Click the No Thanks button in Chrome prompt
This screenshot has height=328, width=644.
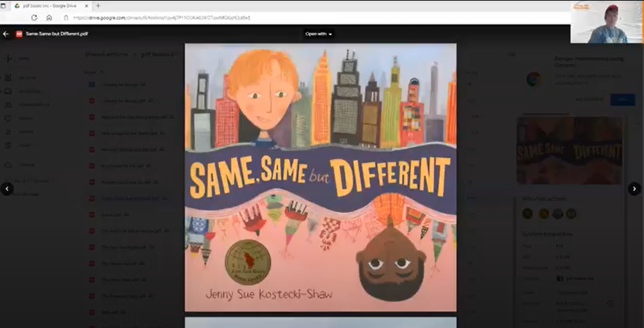(589, 100)
